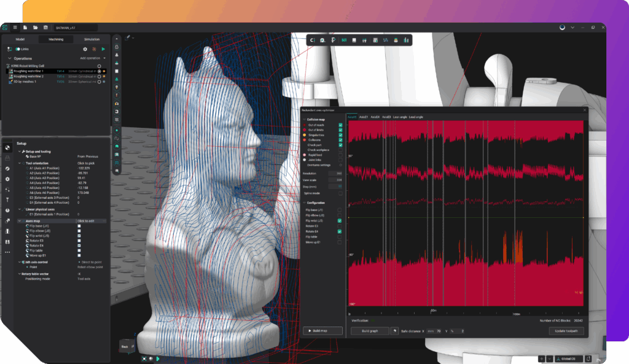Enable Spline mode checkbox
The width and height of the screenshot is (629, 364).
340,193
